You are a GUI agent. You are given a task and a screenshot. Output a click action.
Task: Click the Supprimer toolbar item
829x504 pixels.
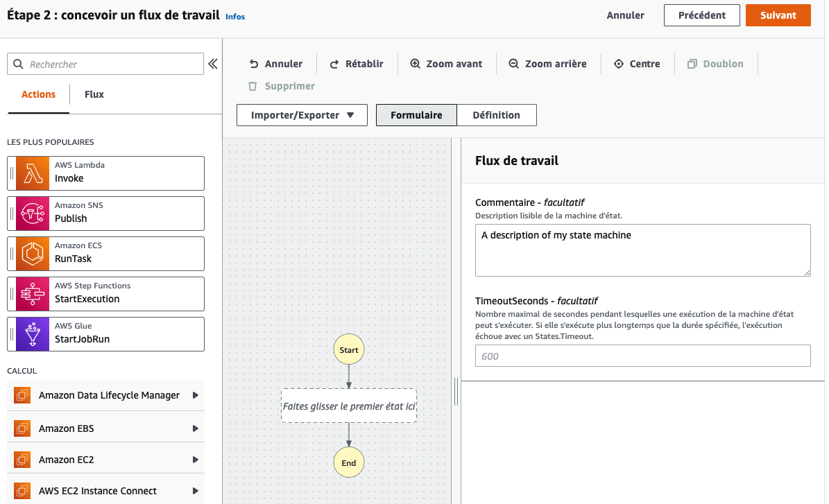[x=282, y=86]
